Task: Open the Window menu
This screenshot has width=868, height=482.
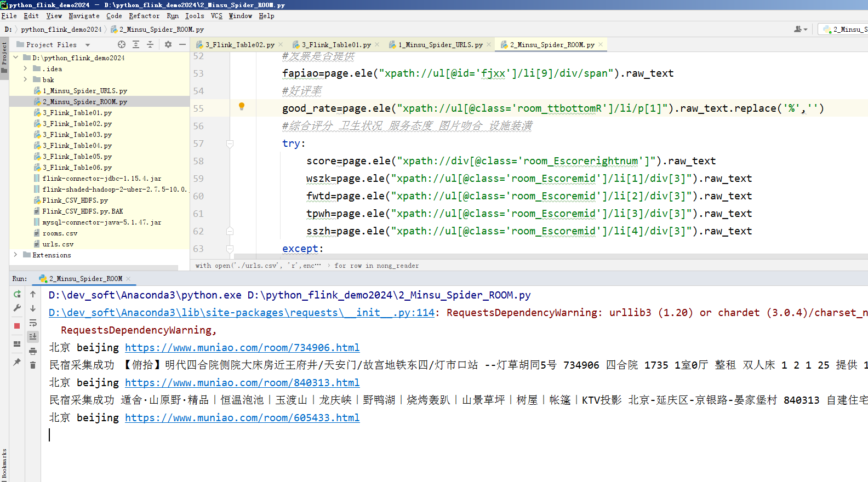Action: click(x=240, y=16)
